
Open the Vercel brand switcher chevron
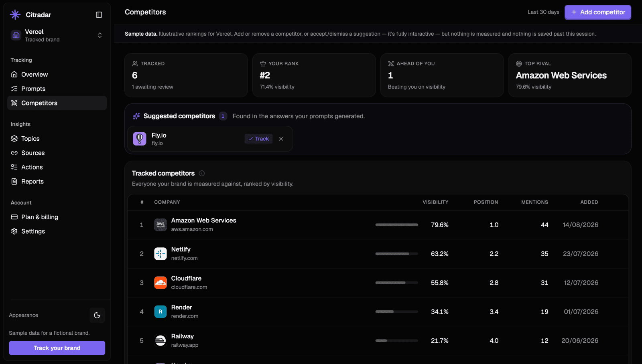pos(100,35)
